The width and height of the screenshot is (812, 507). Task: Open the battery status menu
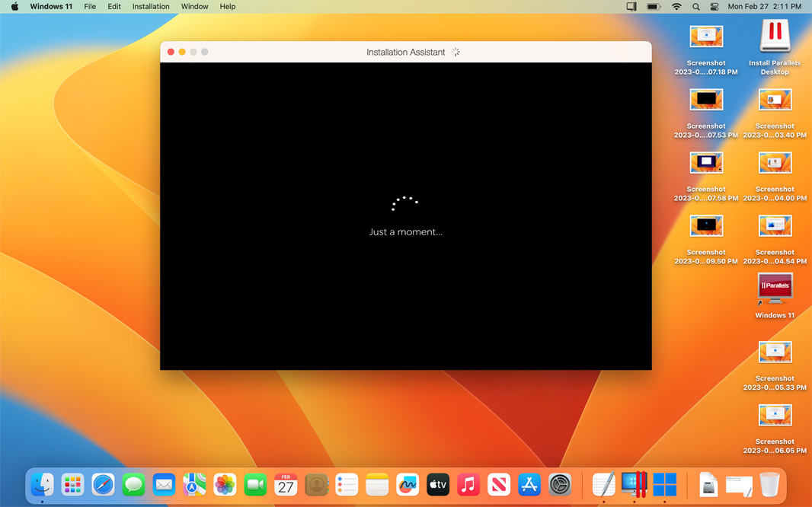[x=654, y=7]
